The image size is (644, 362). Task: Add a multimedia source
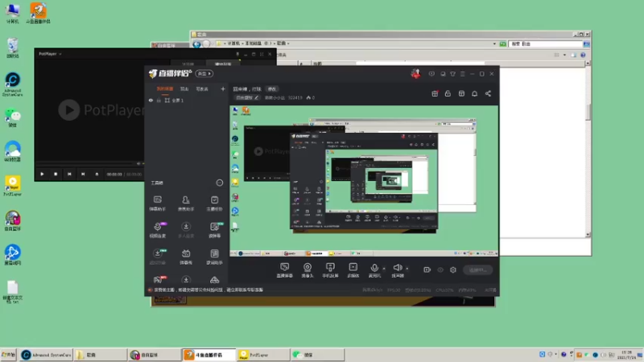pyautogui.click(x=353, y=270)
